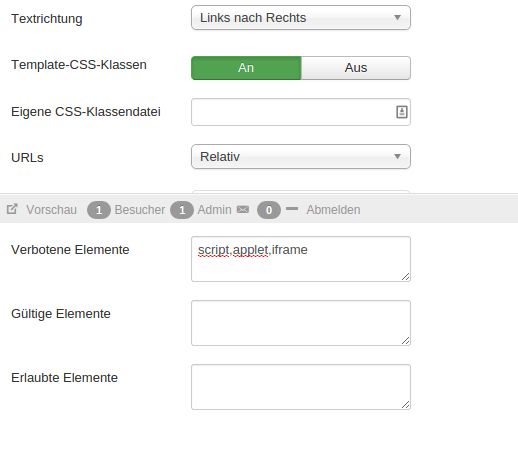Click the Admin count badge
Screen dimensions: 518x450
(x=182, y=210)
